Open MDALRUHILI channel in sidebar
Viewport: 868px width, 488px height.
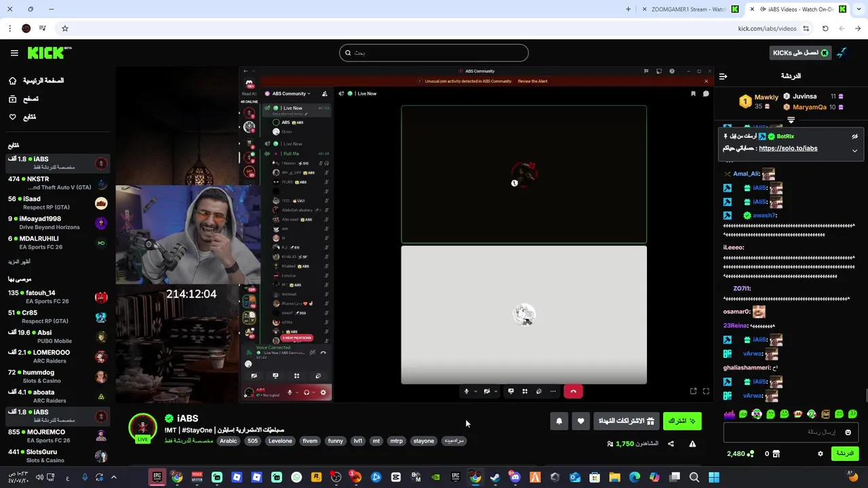[58, 243]
